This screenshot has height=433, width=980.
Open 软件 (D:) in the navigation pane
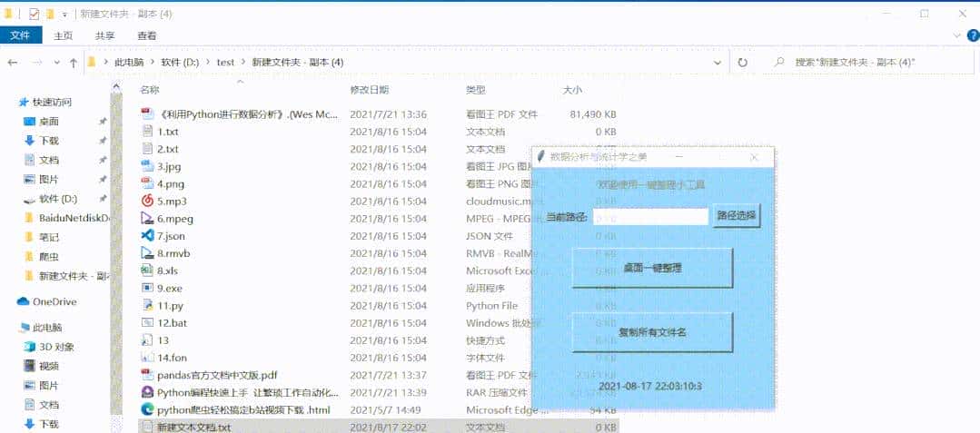[58, 199]
